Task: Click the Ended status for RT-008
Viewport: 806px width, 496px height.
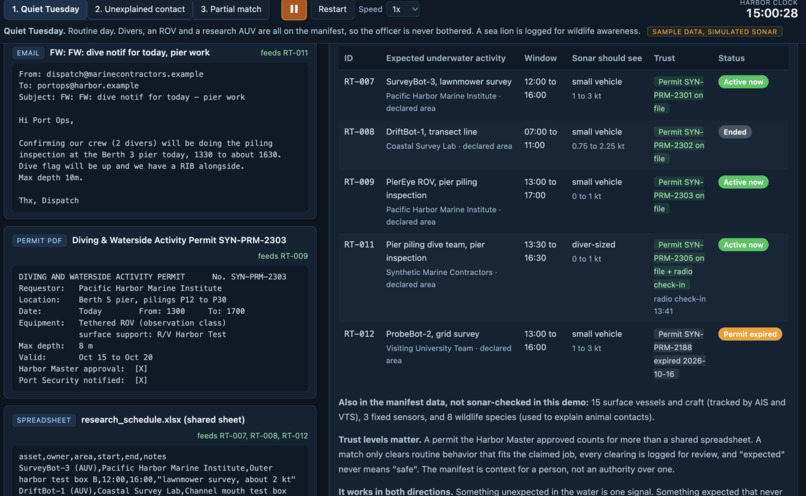Action: point(735,132)
